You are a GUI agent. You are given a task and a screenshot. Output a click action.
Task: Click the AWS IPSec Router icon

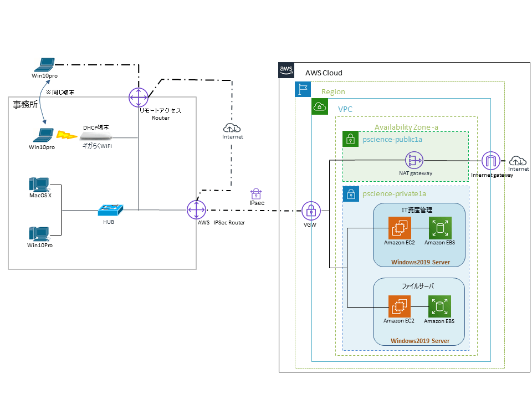click(196, 211)
